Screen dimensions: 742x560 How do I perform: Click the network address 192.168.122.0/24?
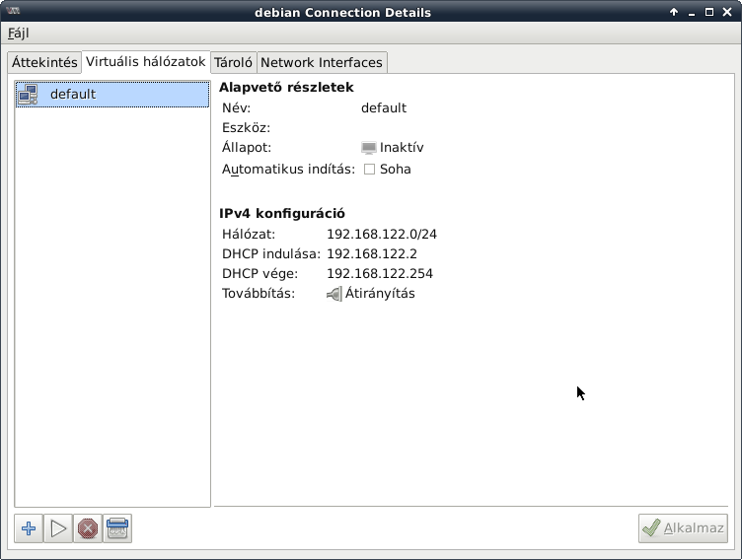[381, 235]
